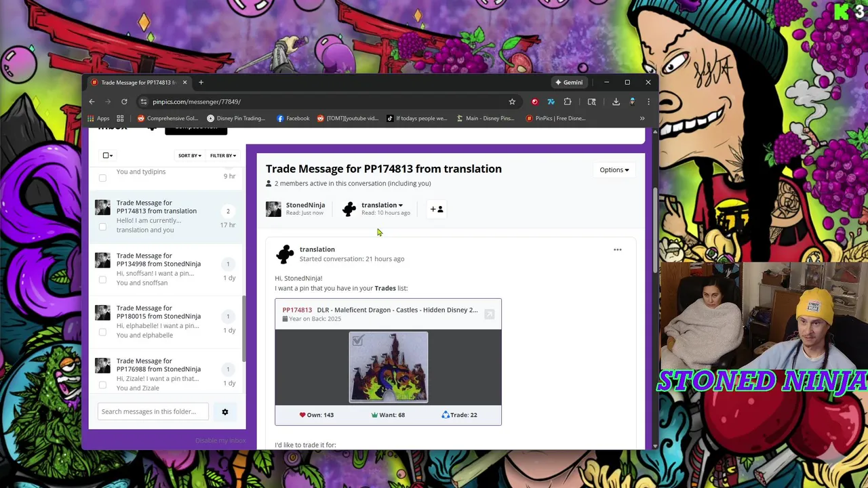Focus the Search messages in this folder field
The image size is (868, 488).
153,411
